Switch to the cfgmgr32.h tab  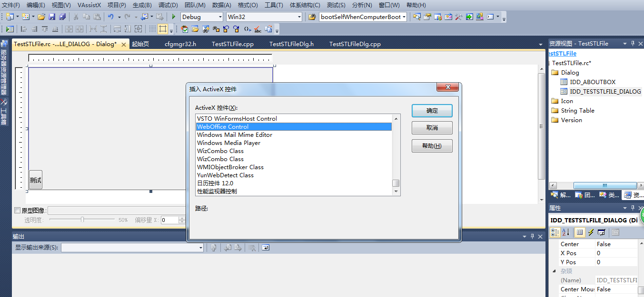coord(180,44)
